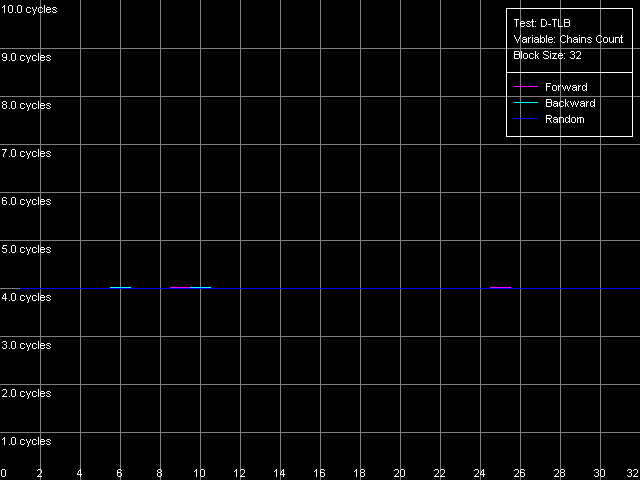Click the x-axis label 26

click(519, 473)
